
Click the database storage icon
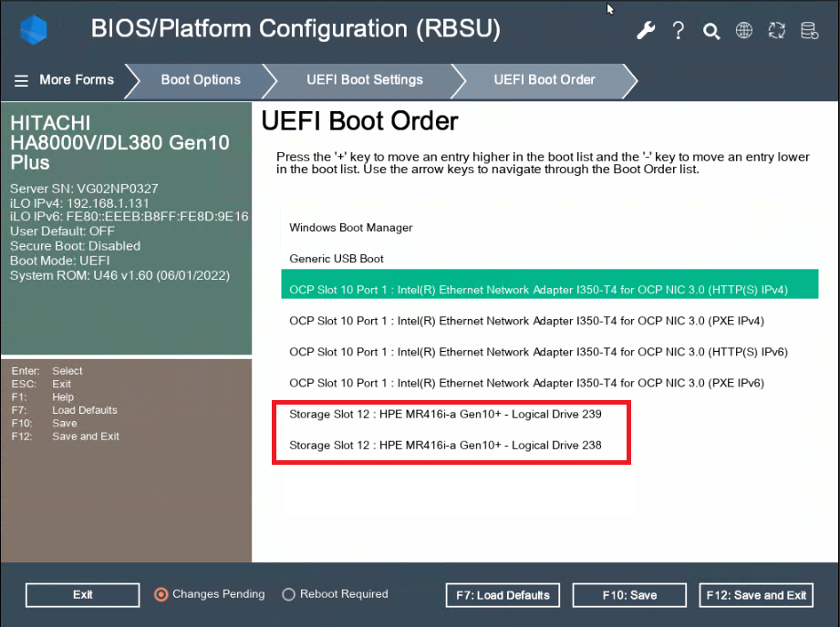click(x=809, y=30)
